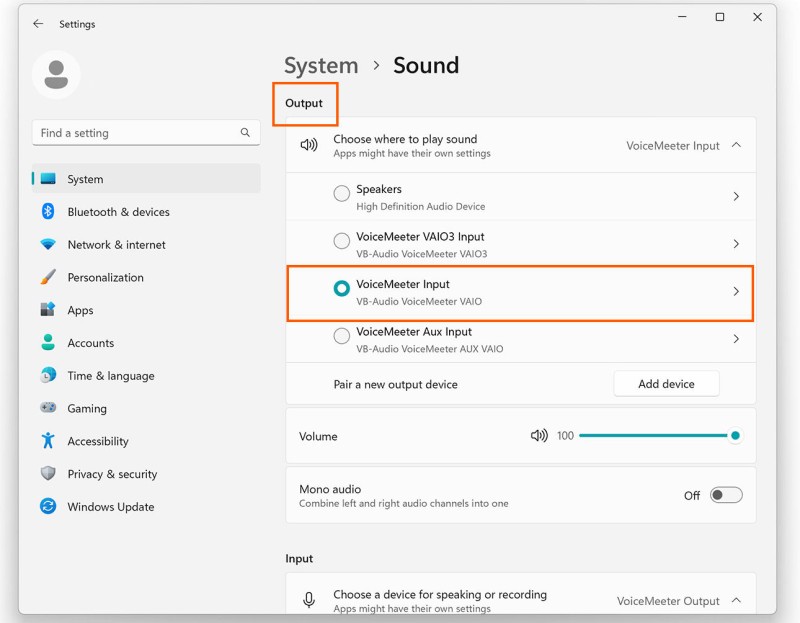
Task: Select the Speakers output radio button
Action: click(x=341, y=193)
